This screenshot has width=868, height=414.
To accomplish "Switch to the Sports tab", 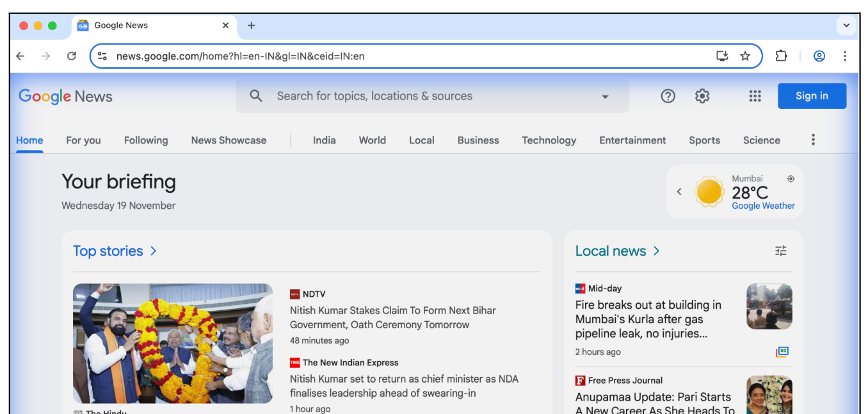I will coord(704,140).
